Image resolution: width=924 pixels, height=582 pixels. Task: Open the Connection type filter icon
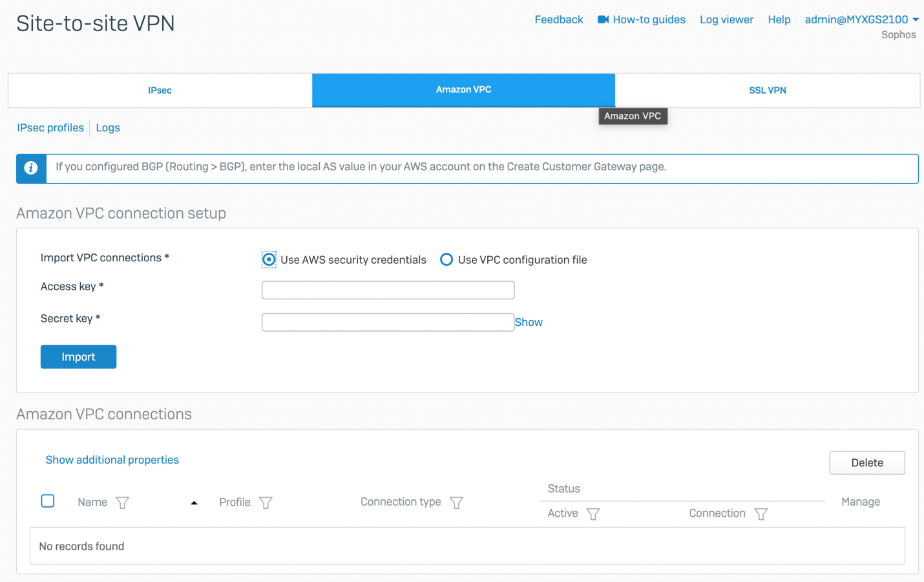click(456, 502)
